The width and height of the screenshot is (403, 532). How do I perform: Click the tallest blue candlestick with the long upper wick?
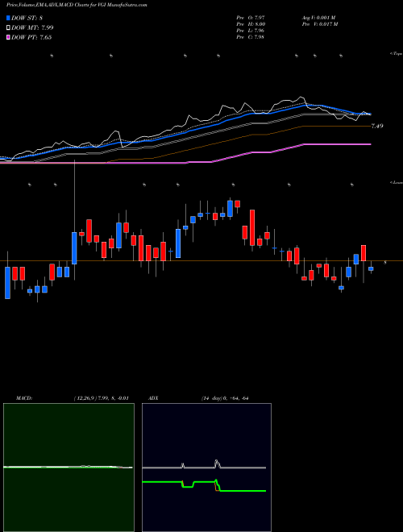tap(74, 248)
